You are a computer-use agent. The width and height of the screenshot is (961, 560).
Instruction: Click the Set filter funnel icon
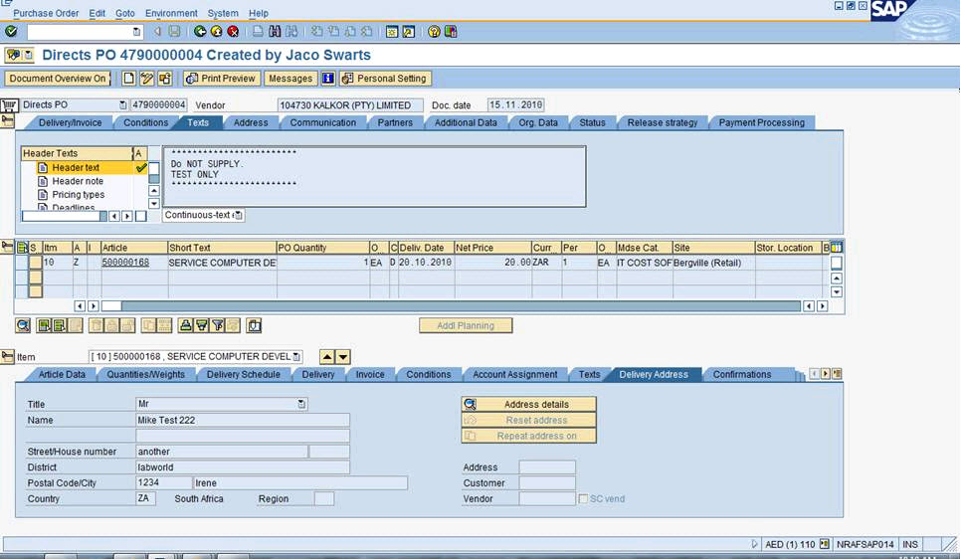coord(217,325)
